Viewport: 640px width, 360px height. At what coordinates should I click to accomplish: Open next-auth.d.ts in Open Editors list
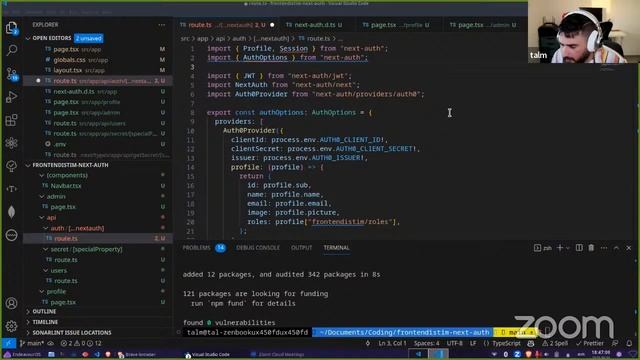(97, 91)
